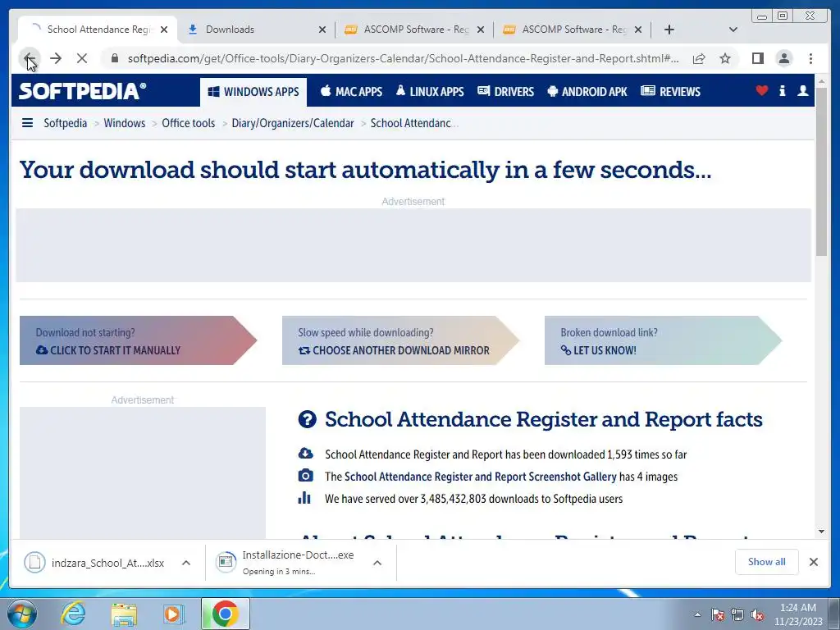840x630 pixels.
Task: Close the downloads shelf
Action: (813, 562)
